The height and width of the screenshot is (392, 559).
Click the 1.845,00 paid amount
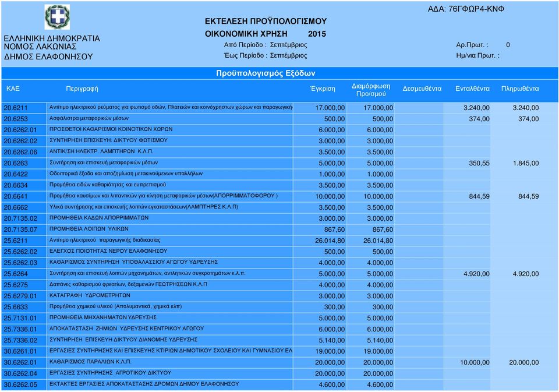[x=526, y=163]
